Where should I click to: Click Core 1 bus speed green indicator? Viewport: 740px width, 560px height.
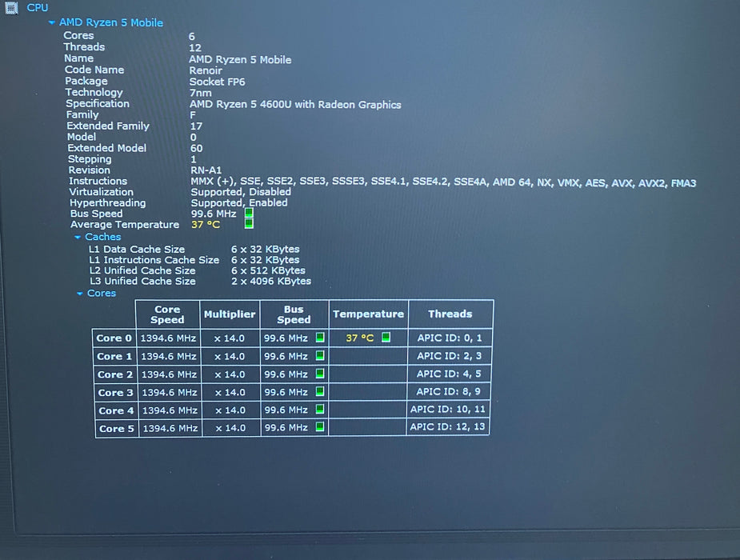[x=320, y=355]
